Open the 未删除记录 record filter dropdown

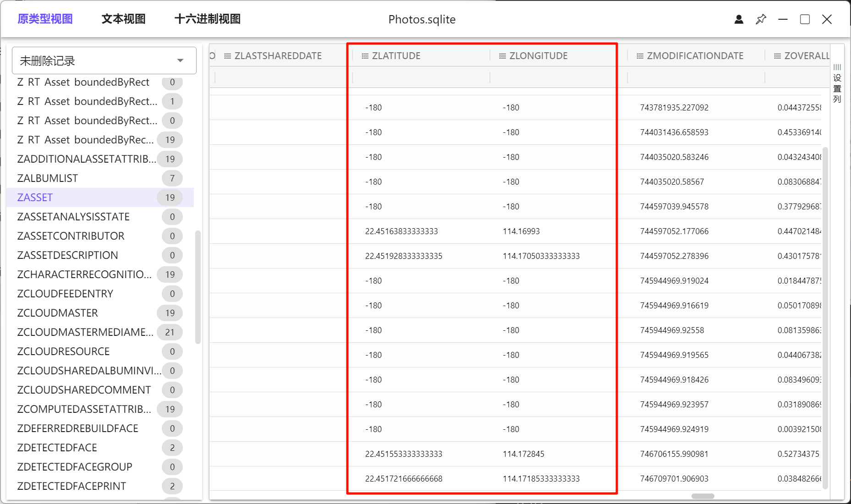pyautogui.click(x=104, y=60)
